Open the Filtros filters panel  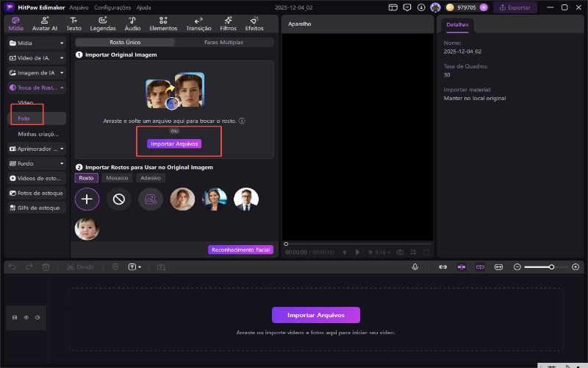point(228,24)
